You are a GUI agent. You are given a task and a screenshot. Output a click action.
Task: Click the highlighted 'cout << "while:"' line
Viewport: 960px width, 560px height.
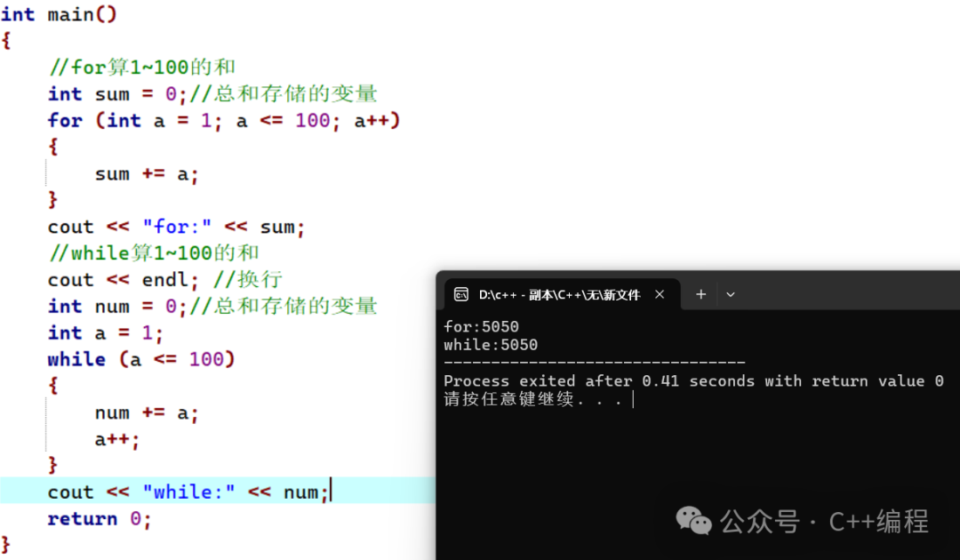pyautogui.click(x=188, y=492)
